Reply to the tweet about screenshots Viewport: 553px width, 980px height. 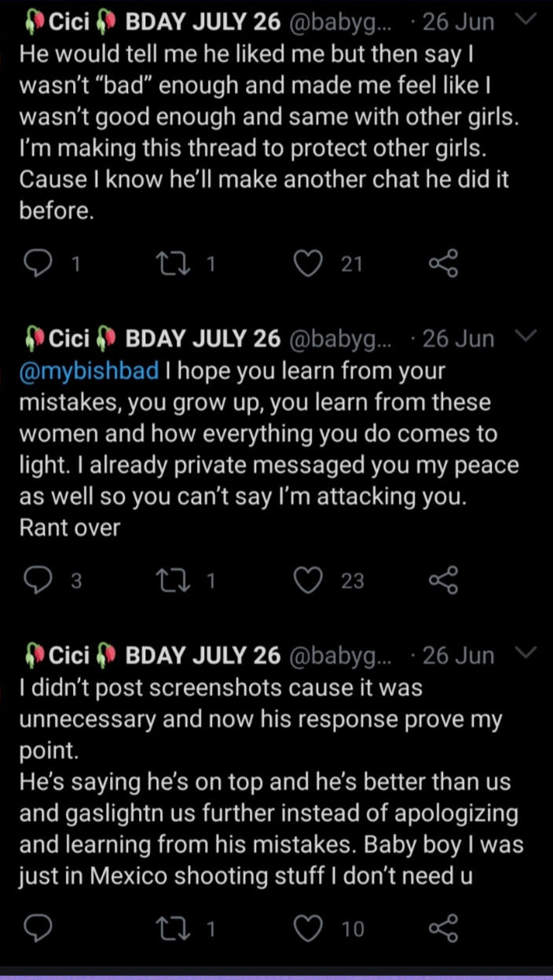(36, 928)
